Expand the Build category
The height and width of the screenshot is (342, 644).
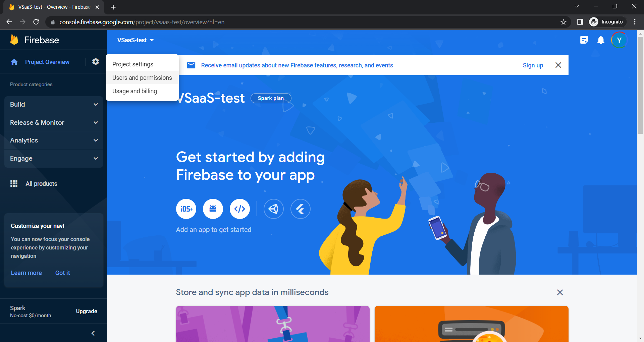click(54, 105)
